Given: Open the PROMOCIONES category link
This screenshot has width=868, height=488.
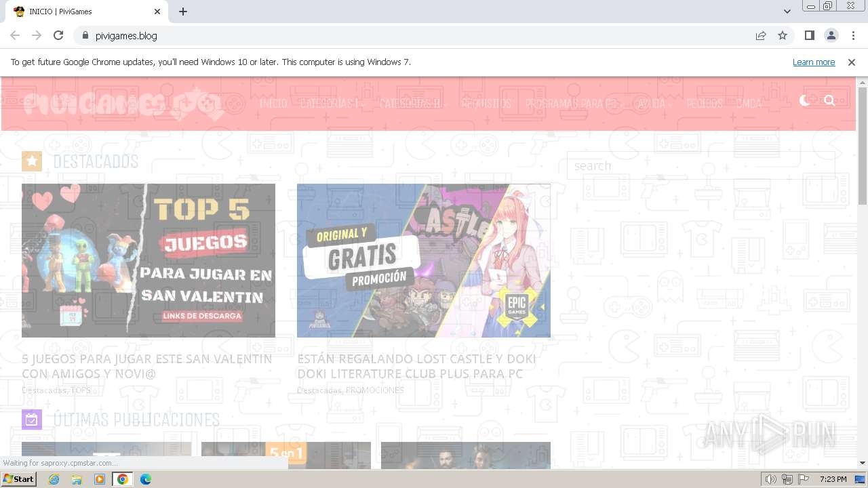Looking at the screenshot, I should click(x=375, y=390).
